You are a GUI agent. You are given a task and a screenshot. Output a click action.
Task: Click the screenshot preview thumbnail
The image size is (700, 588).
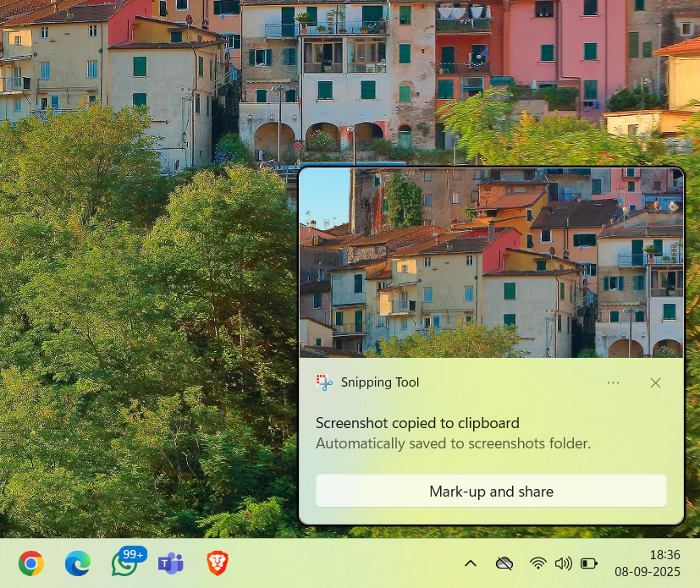click(491, 262)
